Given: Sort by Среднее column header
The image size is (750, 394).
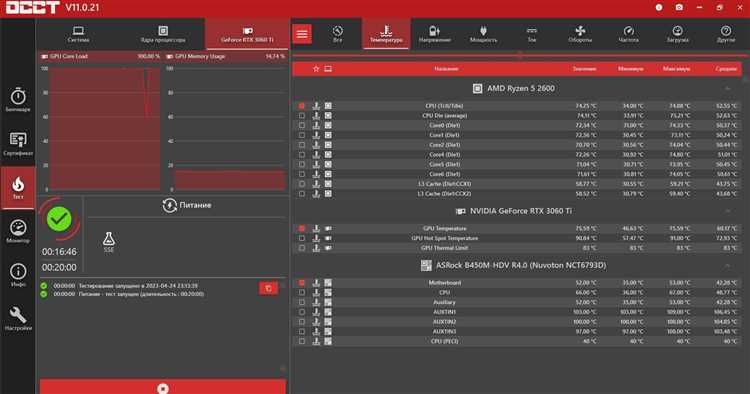Looking at the screenshot, I should click(726, 69).
